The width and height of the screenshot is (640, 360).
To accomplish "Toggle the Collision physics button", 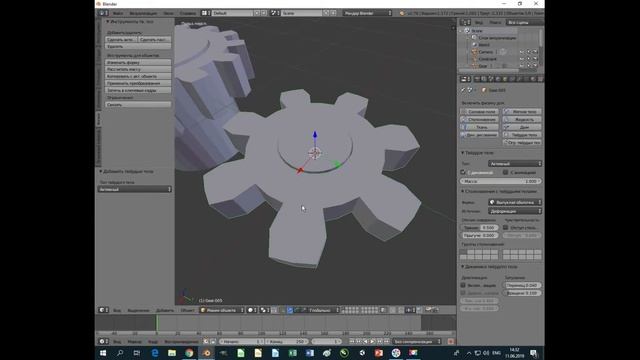I will tap(480, 119).
